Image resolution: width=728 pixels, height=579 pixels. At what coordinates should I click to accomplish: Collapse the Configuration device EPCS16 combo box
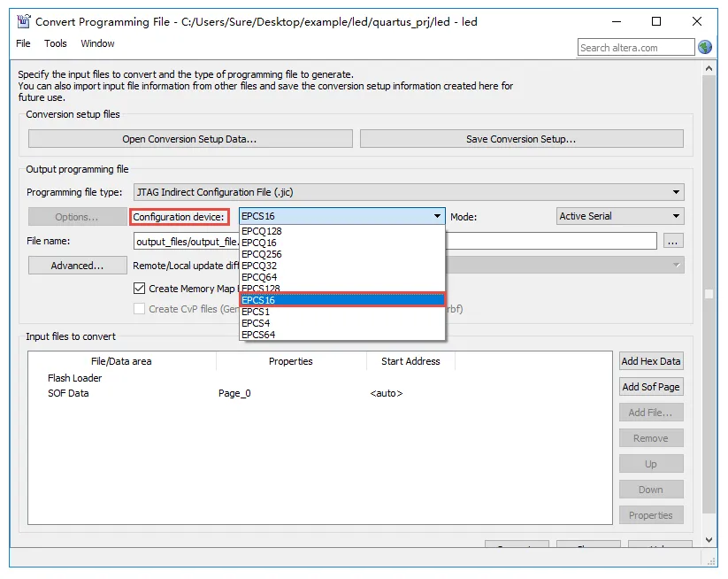coord(342,216)
